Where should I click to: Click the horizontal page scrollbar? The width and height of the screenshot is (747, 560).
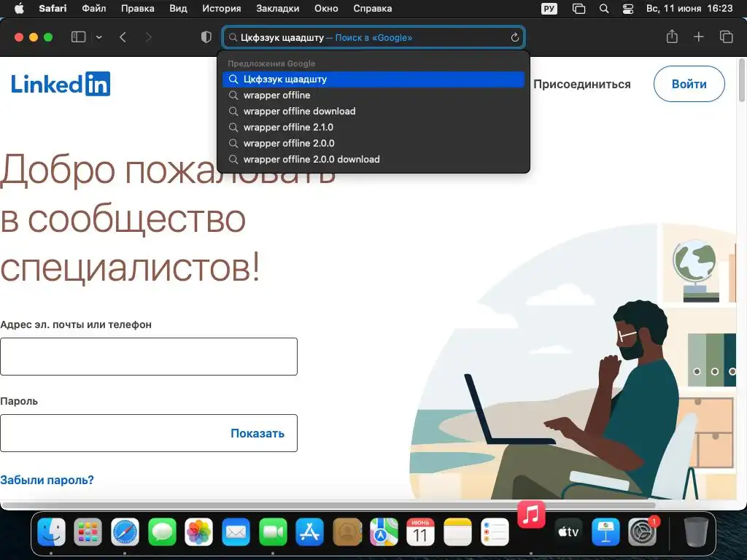click(329, 505)
